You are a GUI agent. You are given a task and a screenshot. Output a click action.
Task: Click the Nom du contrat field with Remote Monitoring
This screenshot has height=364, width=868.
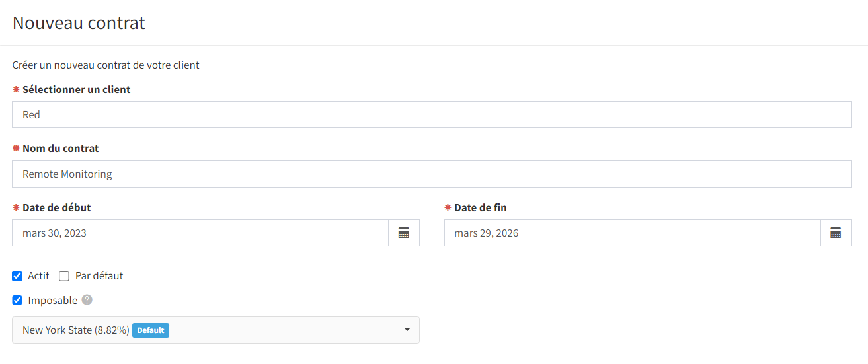click(432, 174)
